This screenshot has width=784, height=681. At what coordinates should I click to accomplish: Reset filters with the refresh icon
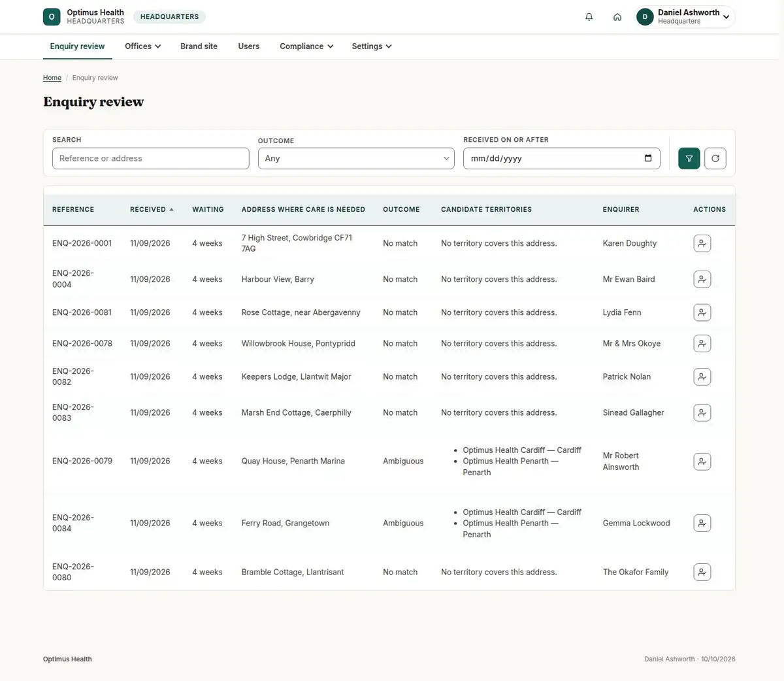[715, 158]
